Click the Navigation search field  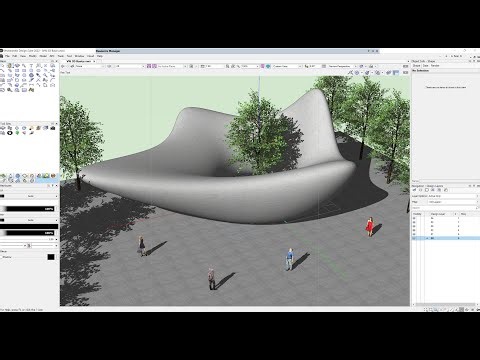tap(445, 208)
